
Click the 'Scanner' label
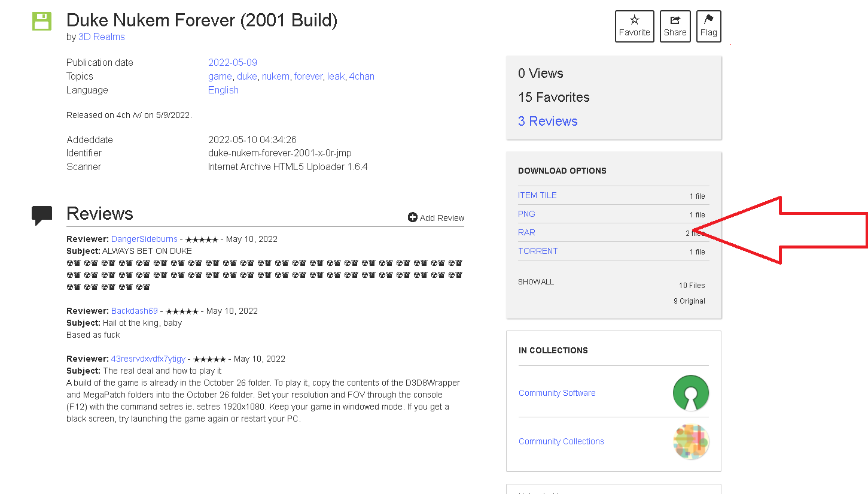[x=84, y=167]
